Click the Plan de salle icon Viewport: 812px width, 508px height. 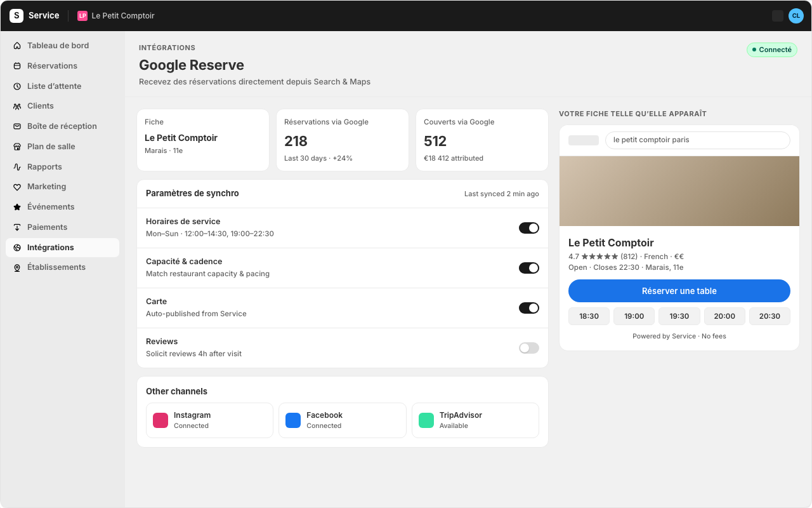coord(17,147)
